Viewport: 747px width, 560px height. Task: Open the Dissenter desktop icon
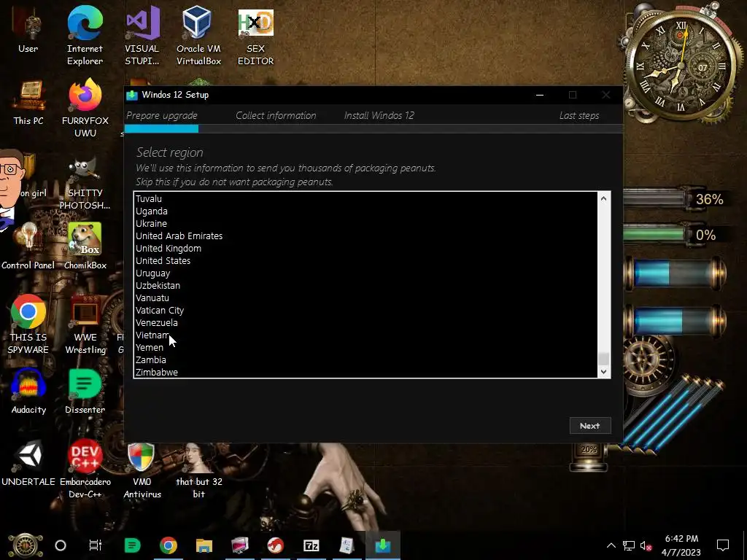(x=85, y=392)
